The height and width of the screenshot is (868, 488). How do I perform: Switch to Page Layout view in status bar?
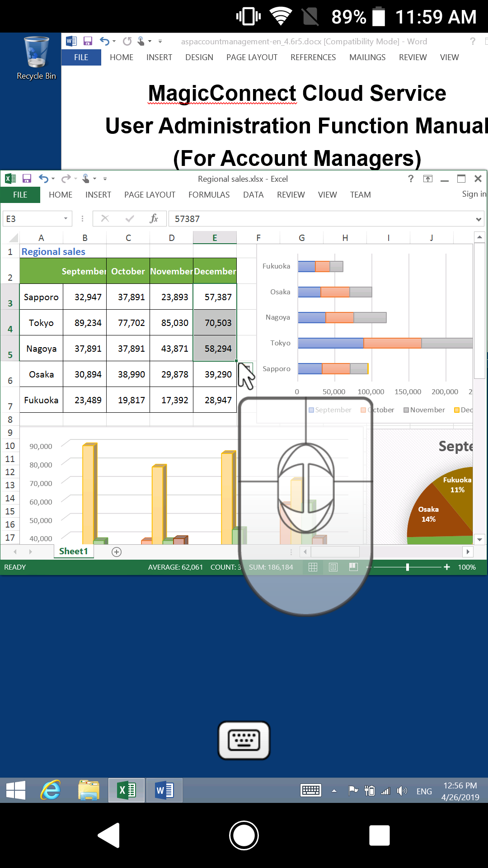tap(333, 567)
